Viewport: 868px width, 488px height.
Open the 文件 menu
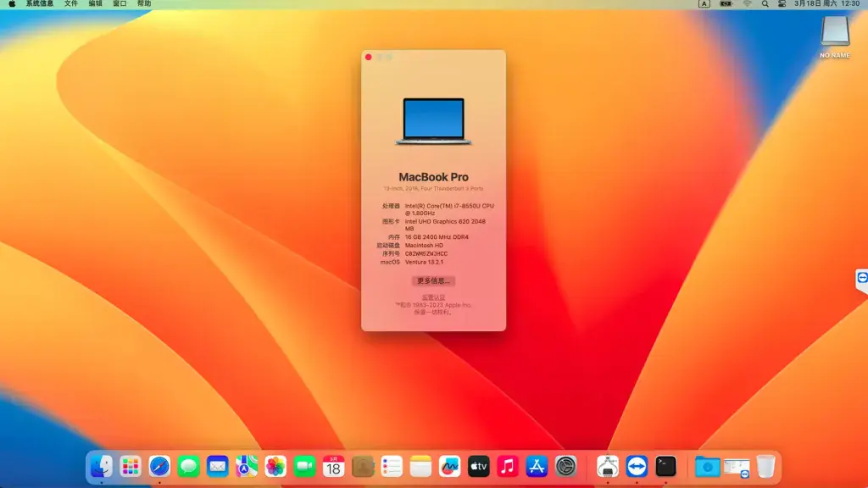pos(71,4)
